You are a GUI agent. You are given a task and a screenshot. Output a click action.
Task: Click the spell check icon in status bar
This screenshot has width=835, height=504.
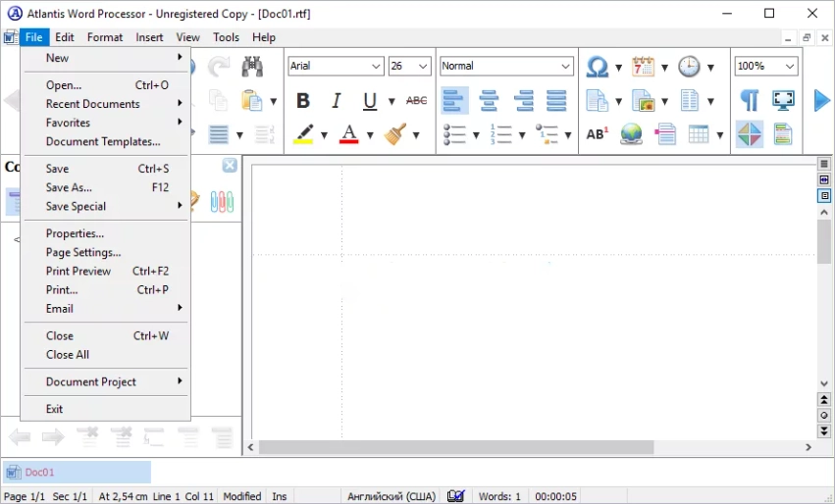pyautogui.click(x=456, y=496)
